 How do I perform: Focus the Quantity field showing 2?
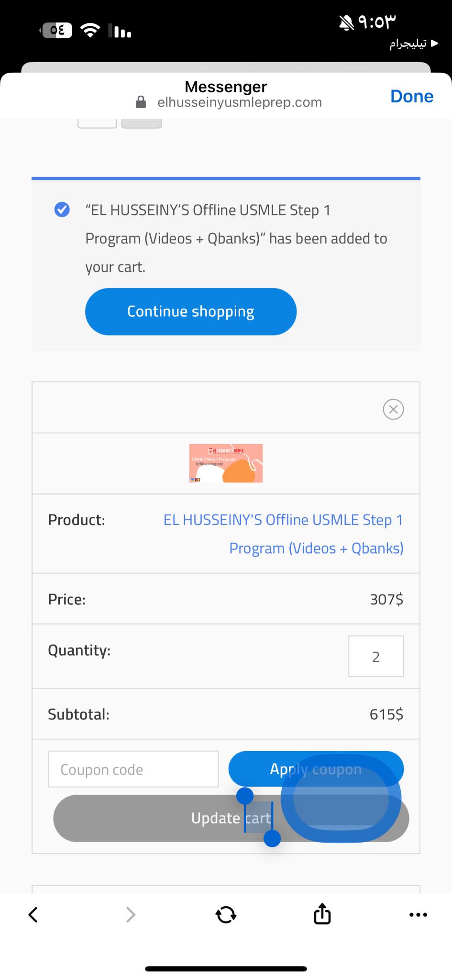(375, 656)
